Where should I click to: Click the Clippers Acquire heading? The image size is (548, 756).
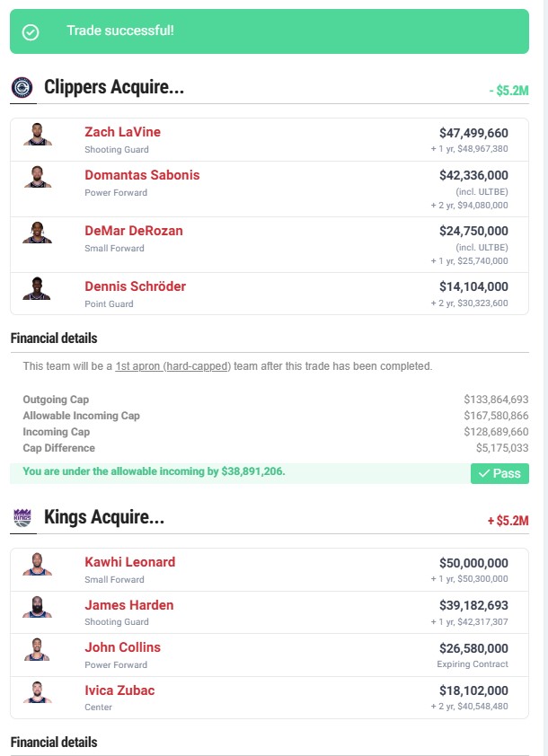coord(113,87)
